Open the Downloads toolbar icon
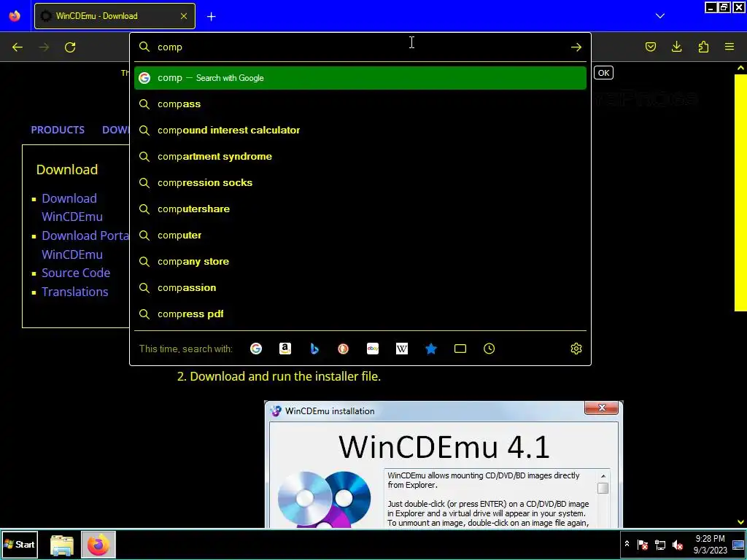The image size is (747, 560). 676,47
